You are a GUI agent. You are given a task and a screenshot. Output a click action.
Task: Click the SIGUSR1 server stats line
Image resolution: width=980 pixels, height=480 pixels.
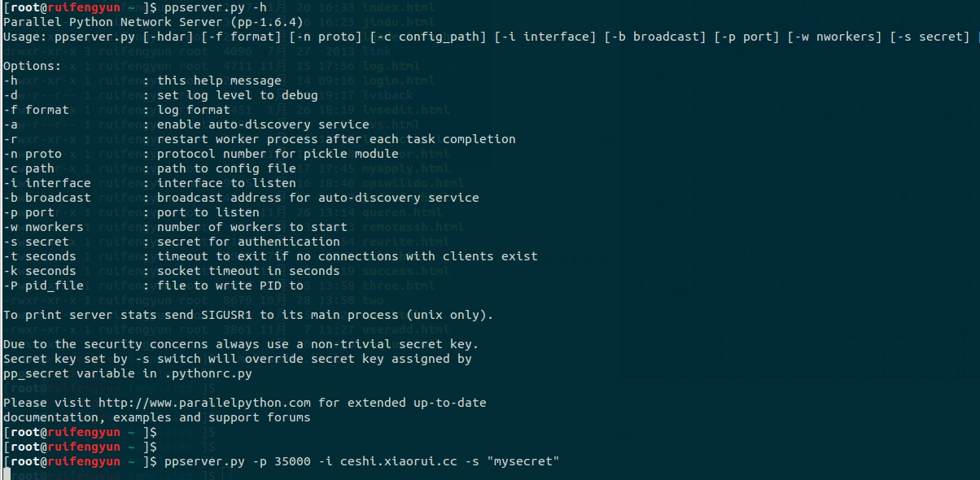click(248, 315)
